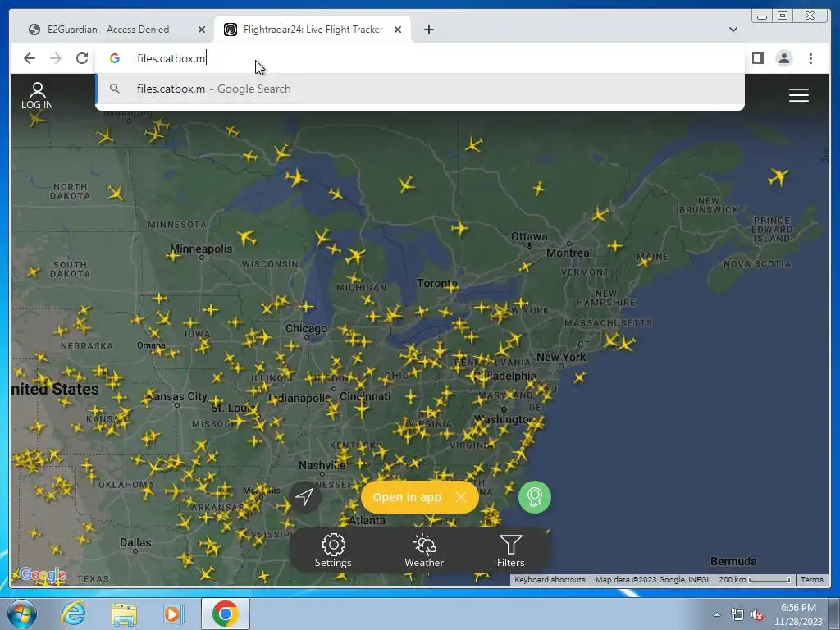
Task: Click the Ottawa city label
Action: (529, 236)
